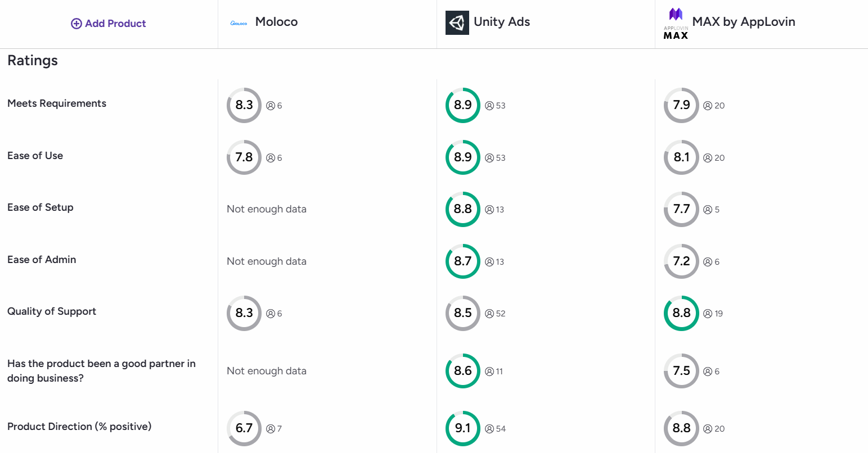Click the Moloco logo icon

coord(239,24)
